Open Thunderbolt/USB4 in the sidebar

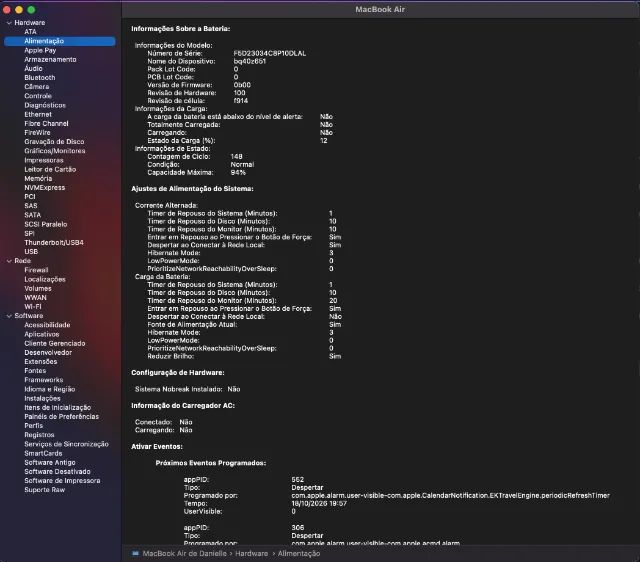[x=54, y=242]
